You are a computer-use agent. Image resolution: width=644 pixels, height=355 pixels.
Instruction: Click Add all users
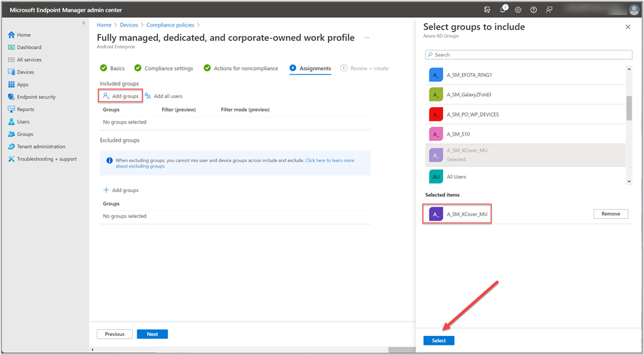[x=163, y=96]
